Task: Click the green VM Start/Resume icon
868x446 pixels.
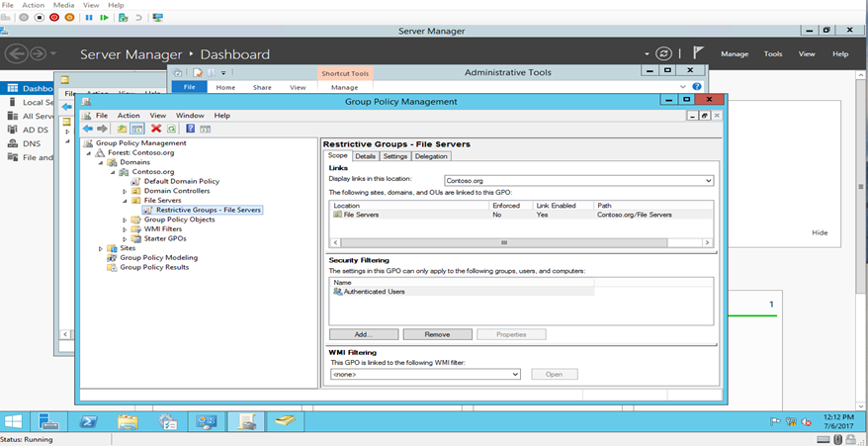Action: click(x=104, y=17)
